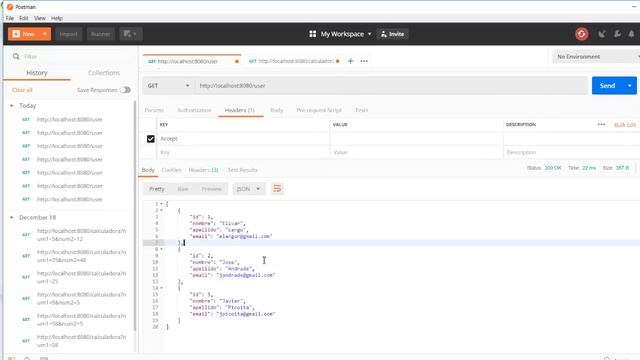The image size is (640, 360).
Task: Open the My Workspace dropdown
Action: coord(346,34)
